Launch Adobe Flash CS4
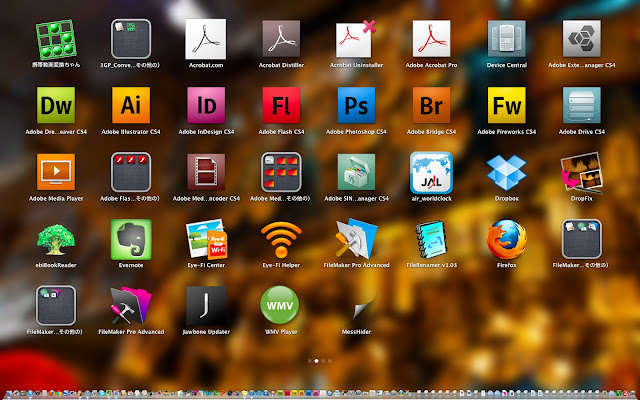 click(281, 105)
